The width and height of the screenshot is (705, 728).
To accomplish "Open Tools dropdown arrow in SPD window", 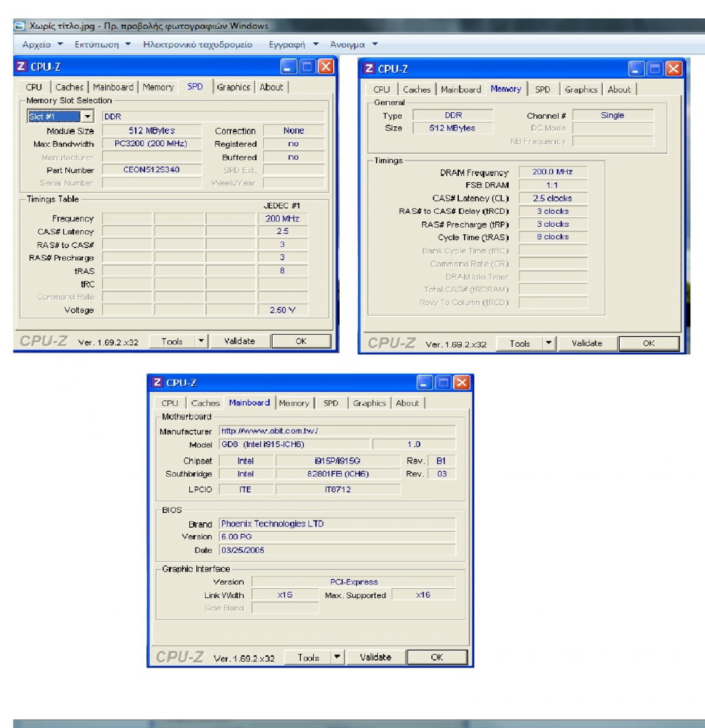I will [201, 341].
